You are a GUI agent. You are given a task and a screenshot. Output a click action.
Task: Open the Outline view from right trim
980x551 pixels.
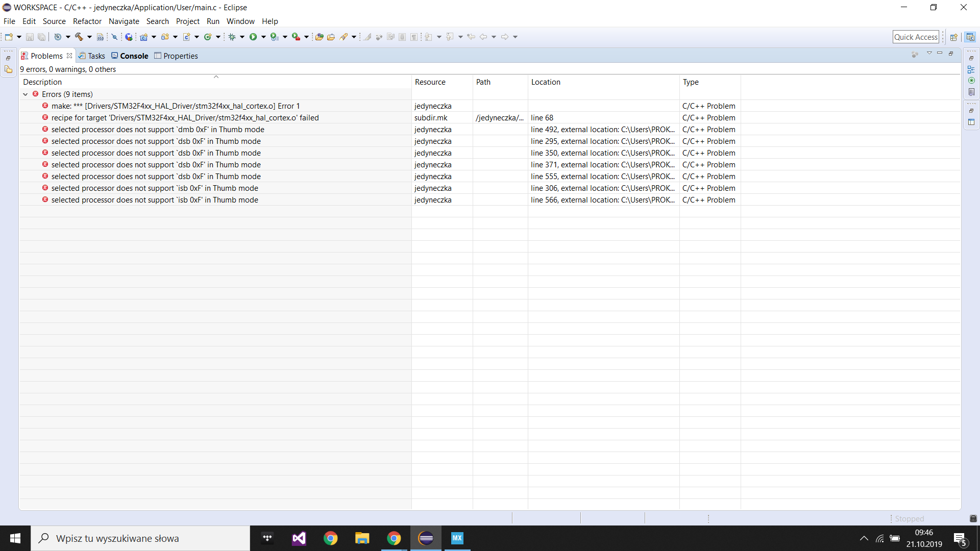point(971,69)
